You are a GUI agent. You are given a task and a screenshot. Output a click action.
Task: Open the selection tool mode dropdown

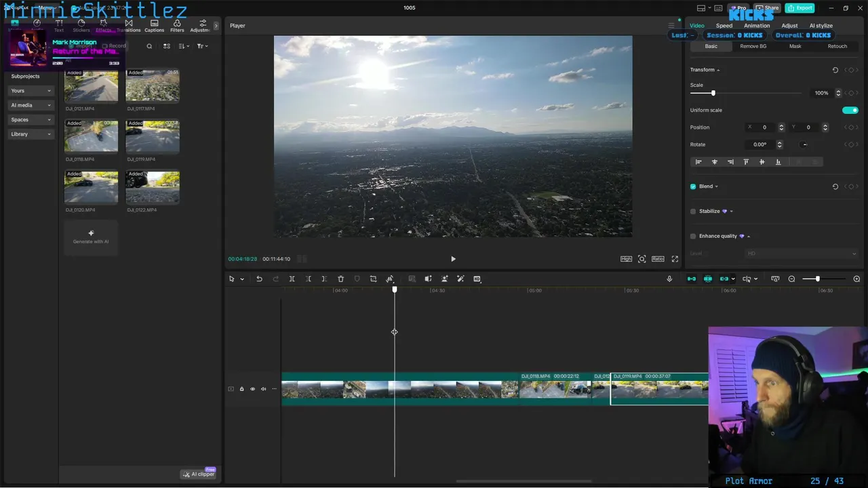coord(242,279)
